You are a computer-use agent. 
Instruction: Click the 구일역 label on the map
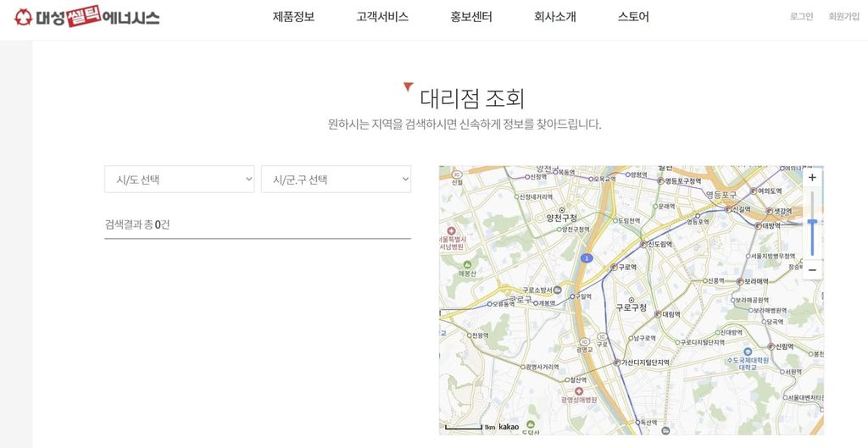(x=583, y=296)
